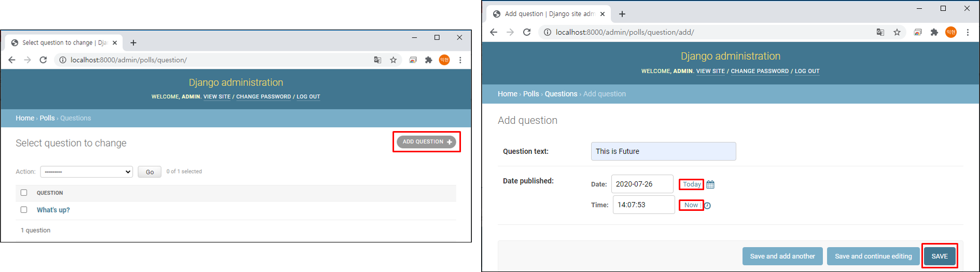Open extensions puzzle icon in right window
This screenshot has height=272, width=980.
(934, 32)
